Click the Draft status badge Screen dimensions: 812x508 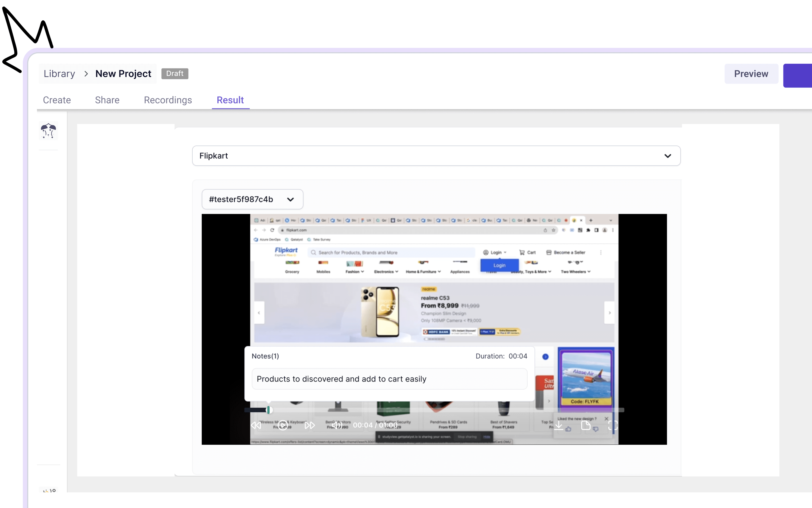[x=174, y=73]
